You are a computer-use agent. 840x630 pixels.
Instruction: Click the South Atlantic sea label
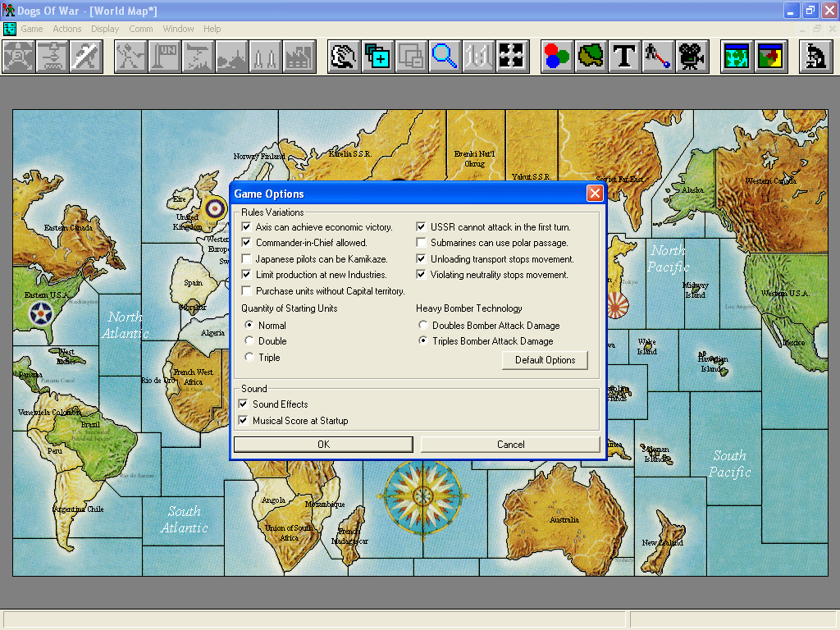click(184, 519)
